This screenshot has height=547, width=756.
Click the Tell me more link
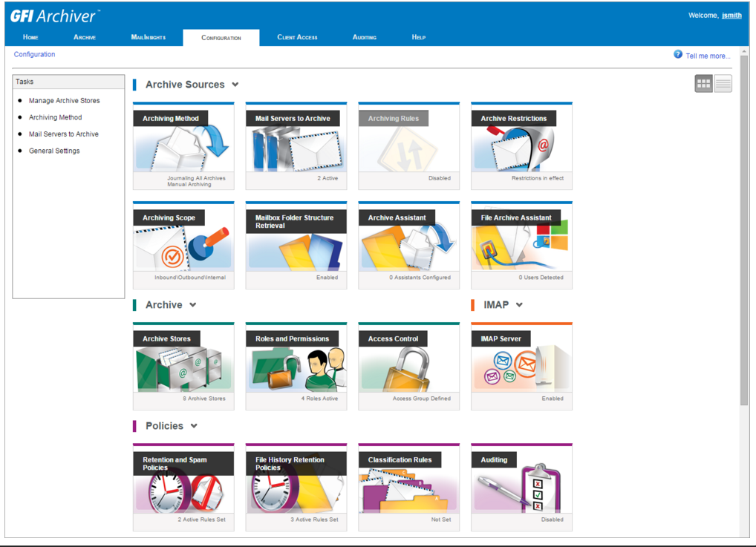pos(708,54)
